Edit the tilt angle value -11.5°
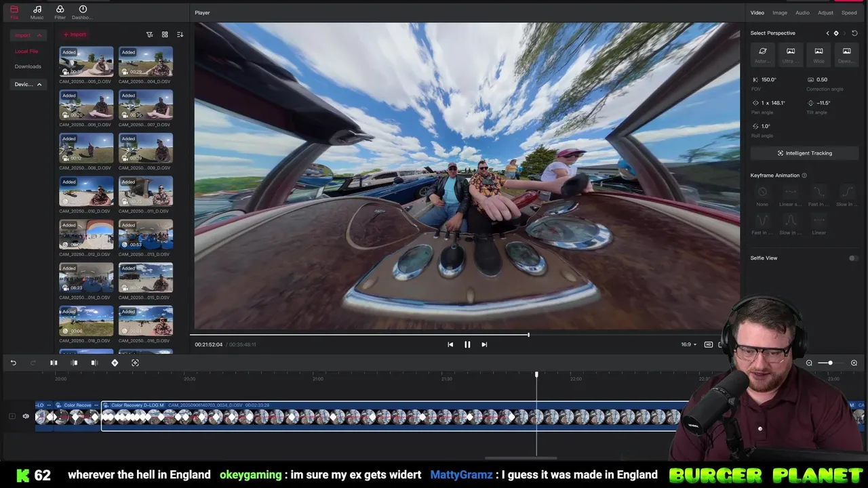 (823, 103)
